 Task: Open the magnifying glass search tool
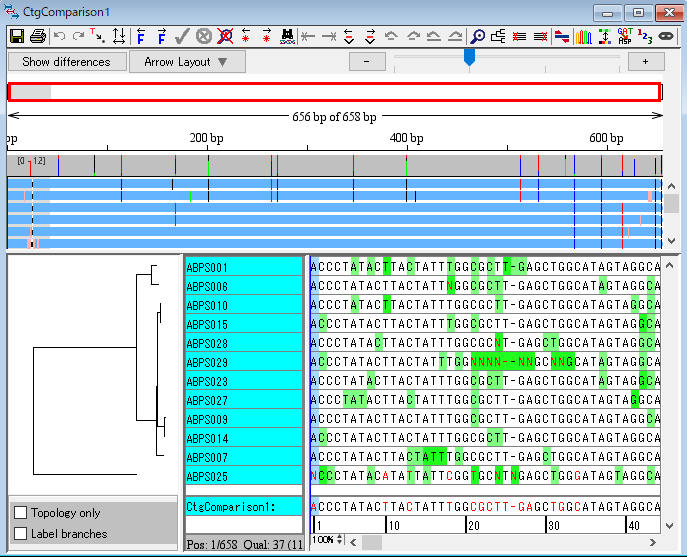(x=477, y=36)
